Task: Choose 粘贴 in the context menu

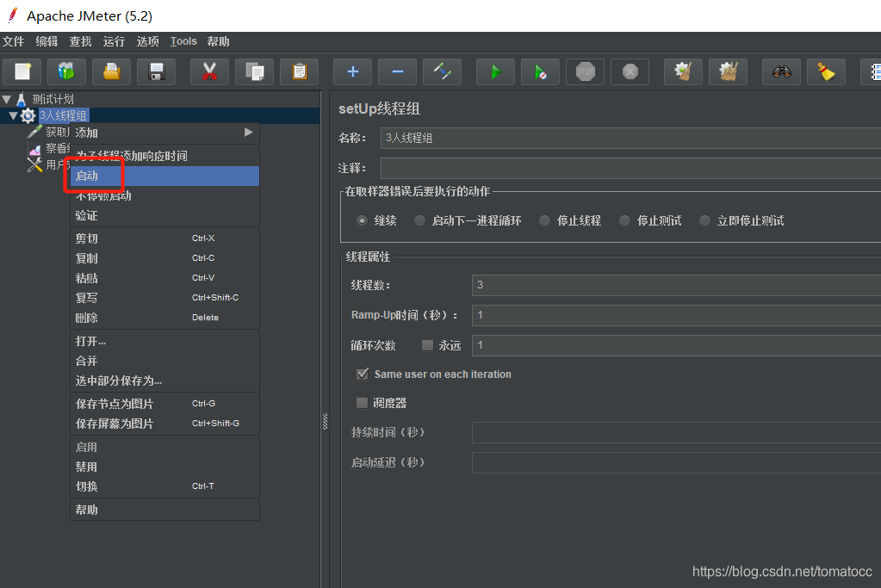Action: 164,278
